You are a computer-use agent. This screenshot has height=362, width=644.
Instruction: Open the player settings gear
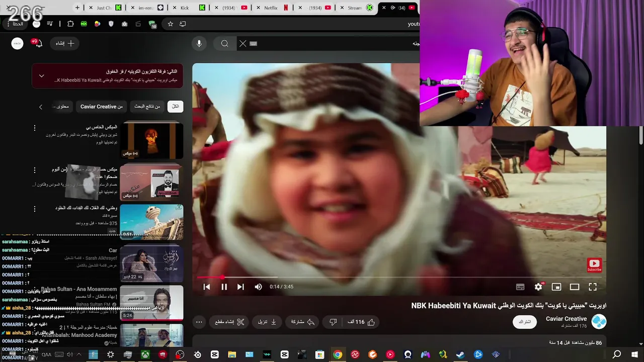[538, 287]
